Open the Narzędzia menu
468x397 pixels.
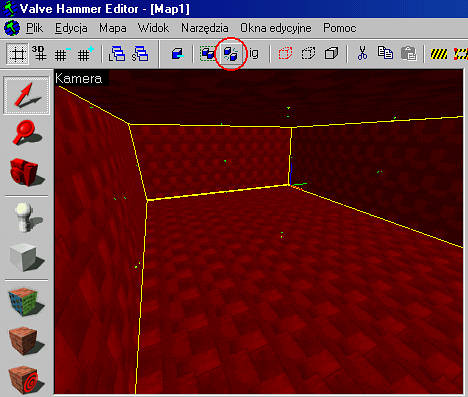[x=205, y=28]
